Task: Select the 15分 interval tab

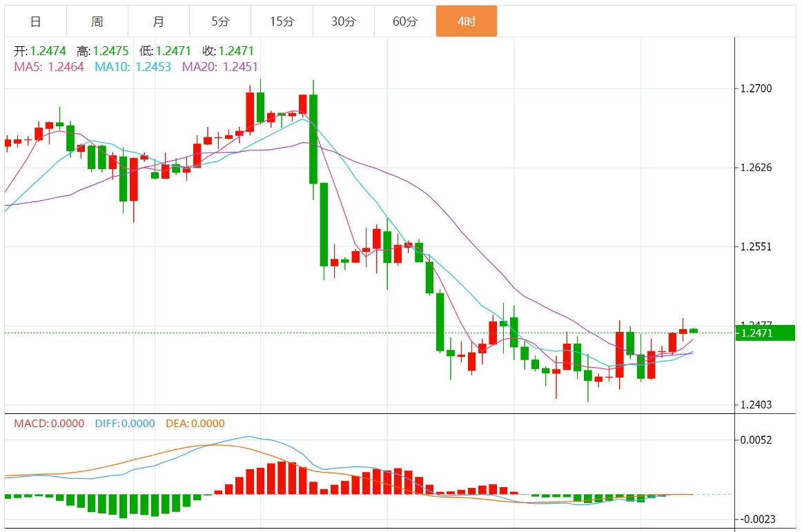Action: tap(282, 21)
